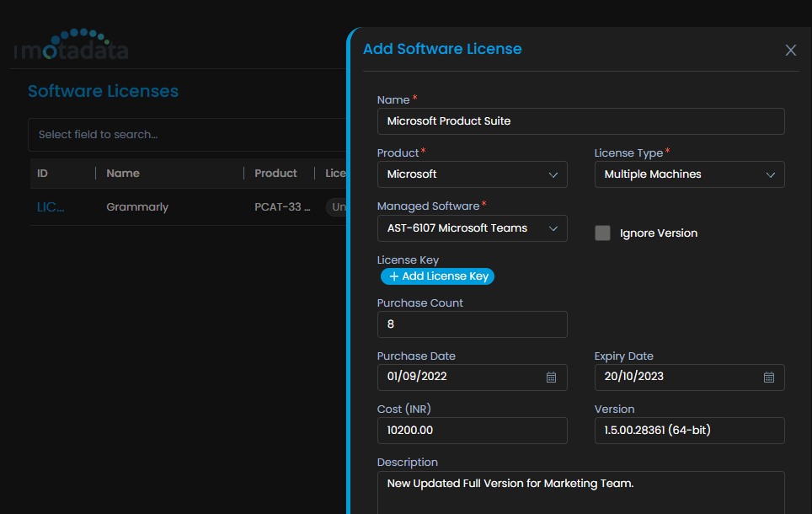The height and width of the screenshot is (514, 812).
Task: Open the Purchase Date calendar picker
Action: click(x=551, y=377)
